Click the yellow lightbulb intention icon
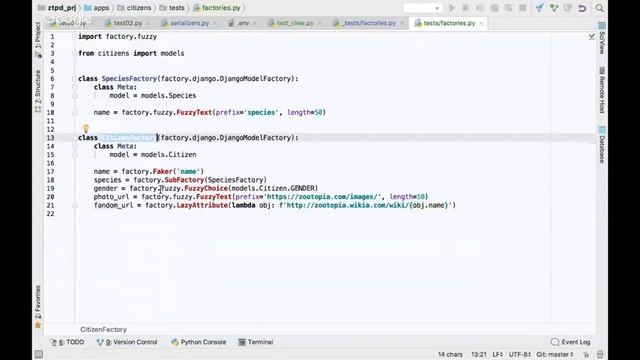 86,129
